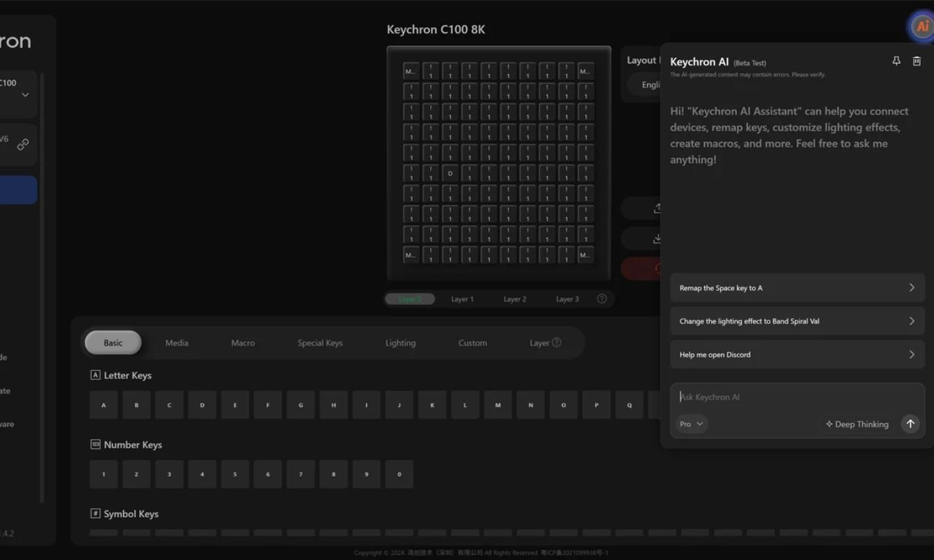
Task: Switch to Layer 0
Action: [410, 299]
